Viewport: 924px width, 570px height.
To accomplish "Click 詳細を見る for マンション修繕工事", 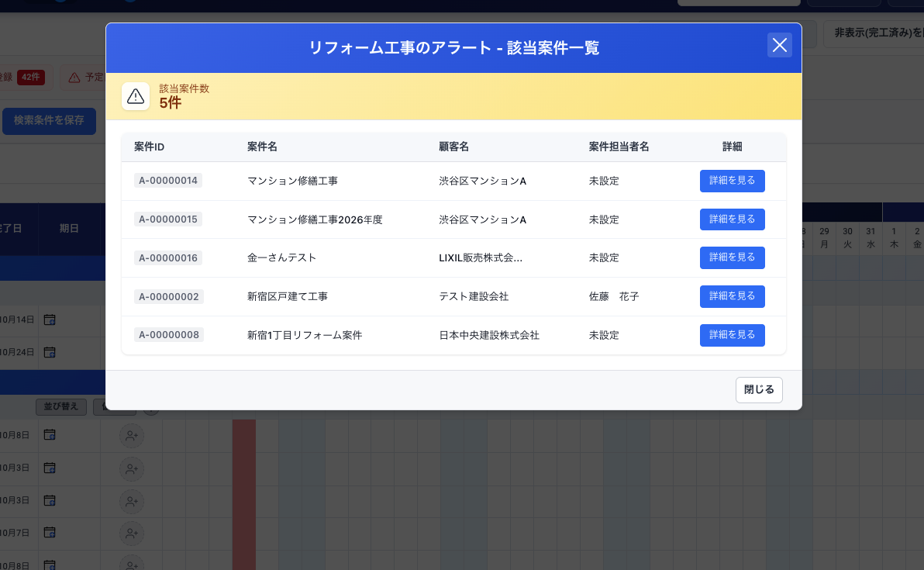I will [732, 181].
